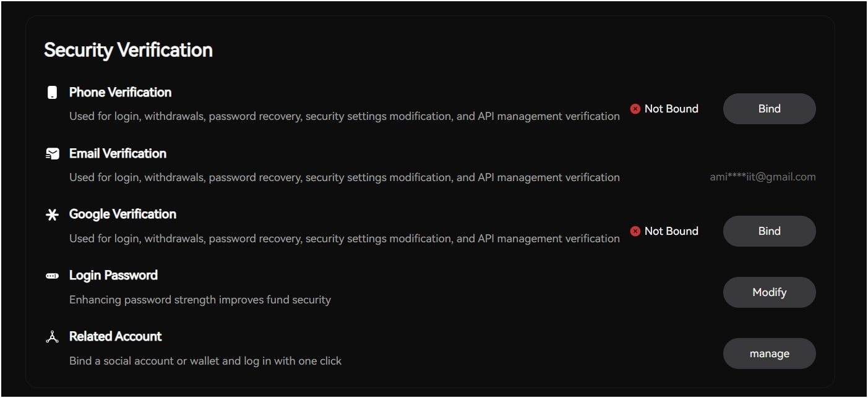Click the Not Bound status for Google Verification
This screenshot has width=868, height=398.
(x=671, y=231)
